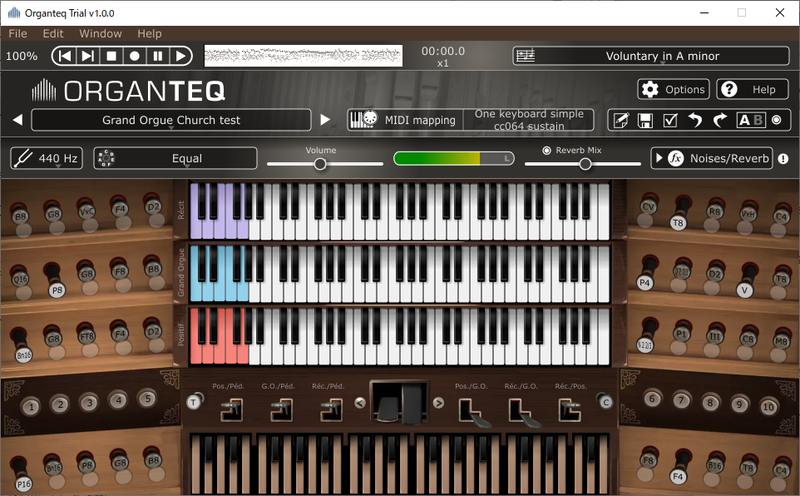Open the Window menu
This screenshot has height=496, width=800.
pos(101,34)
